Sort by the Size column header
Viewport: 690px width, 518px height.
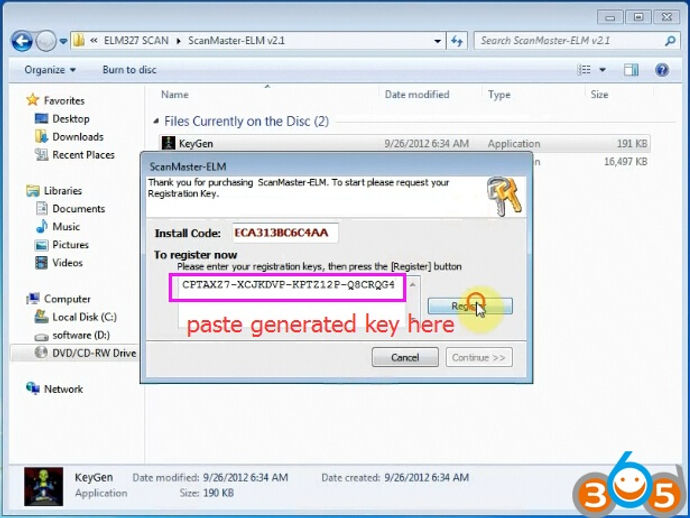[x=599, y=94]
